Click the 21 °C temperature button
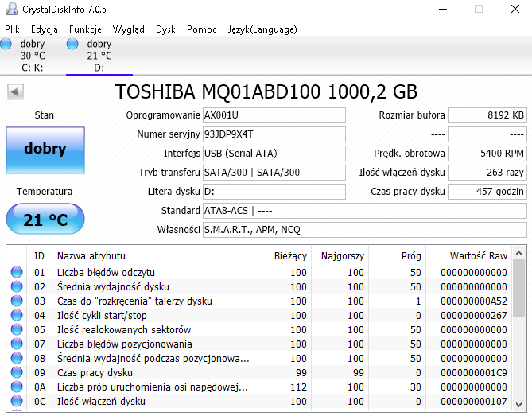This screenshot has height=416, width=532. coord(45,219)
